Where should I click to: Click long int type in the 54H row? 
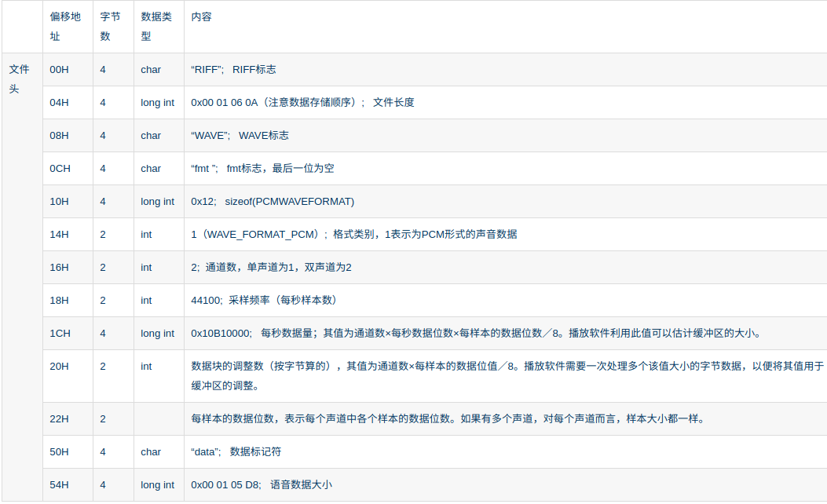click(157, 484)
